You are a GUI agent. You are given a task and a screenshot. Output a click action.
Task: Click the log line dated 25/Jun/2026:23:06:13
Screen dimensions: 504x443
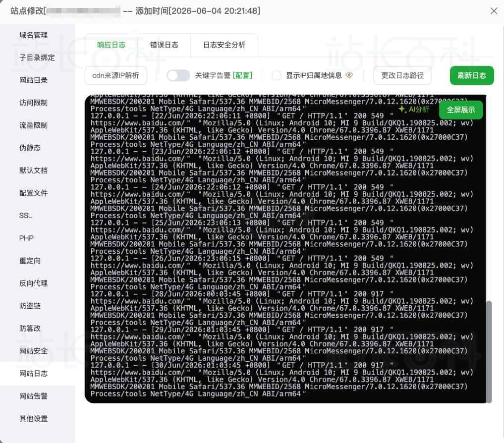pyautogui.click(x=242, y=223)
